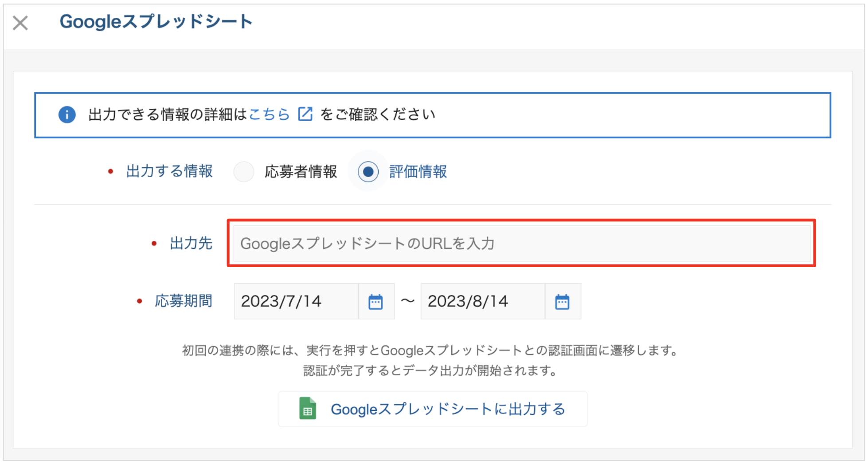The width and height of the screenshot is (868, 465).
Task: Click the blue info circle icon
Action: [67, 114]
